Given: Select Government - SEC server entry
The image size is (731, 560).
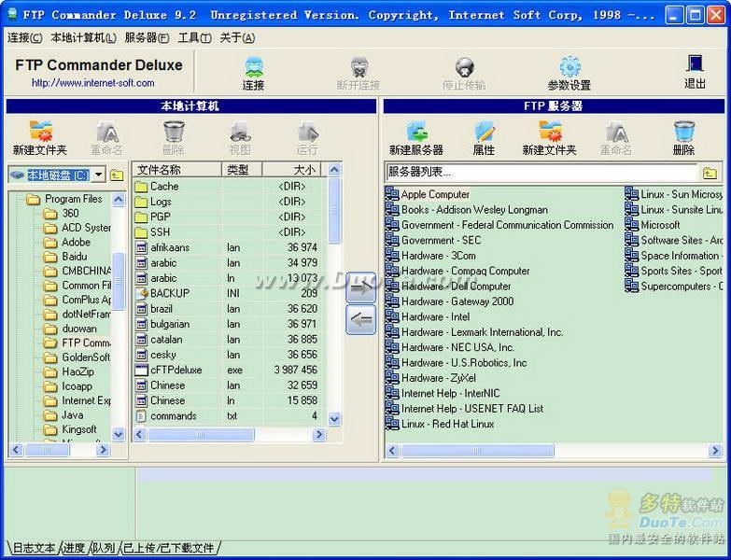Looking at the screenshot, I should point(432,240).
